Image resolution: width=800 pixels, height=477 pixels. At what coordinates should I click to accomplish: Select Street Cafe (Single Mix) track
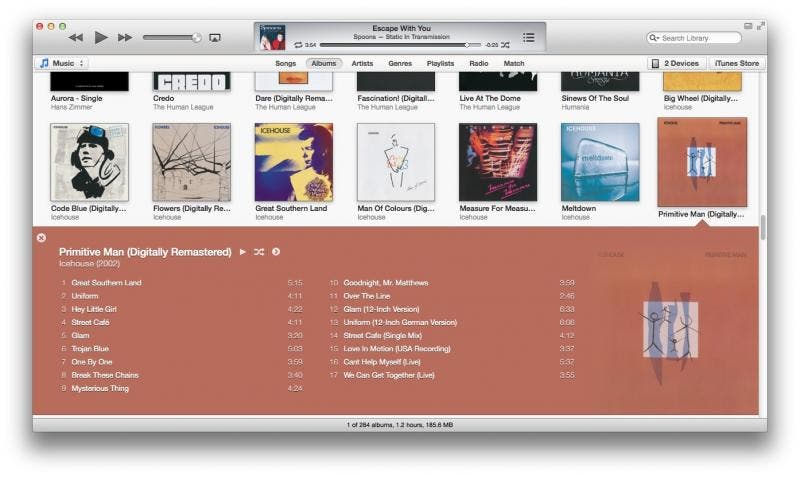(452, 336)
